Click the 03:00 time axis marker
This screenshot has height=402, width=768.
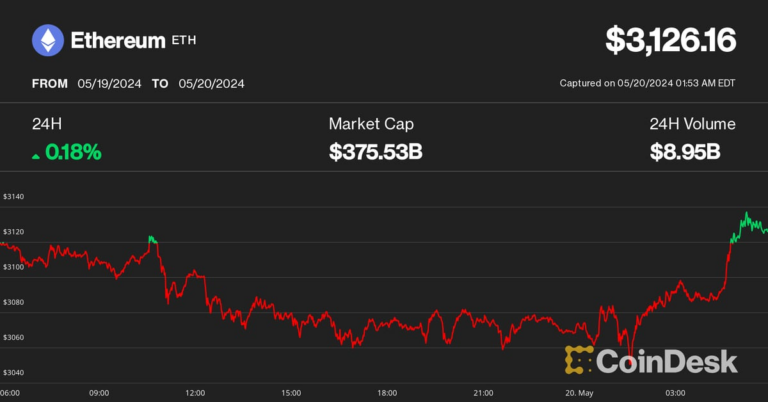click(x=675, y=392)
